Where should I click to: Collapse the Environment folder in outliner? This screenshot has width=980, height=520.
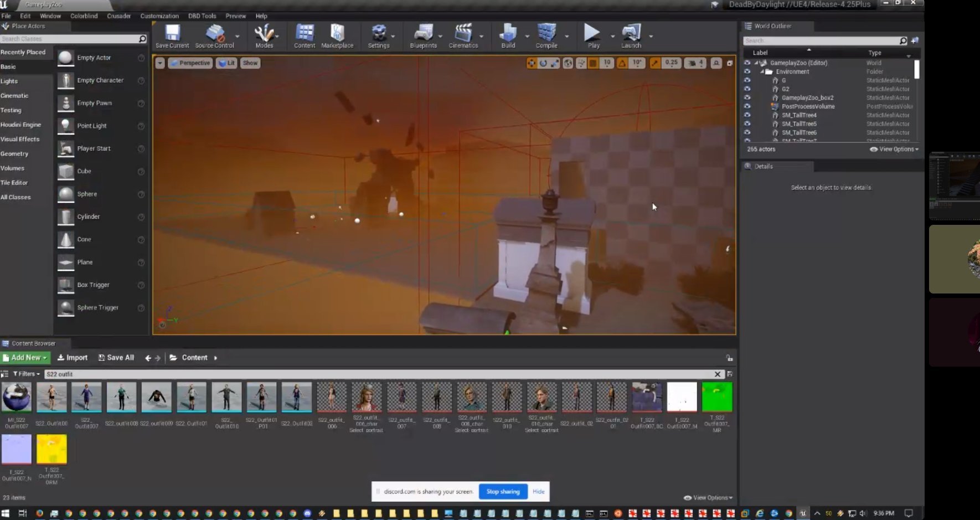(x=762, y=71)
